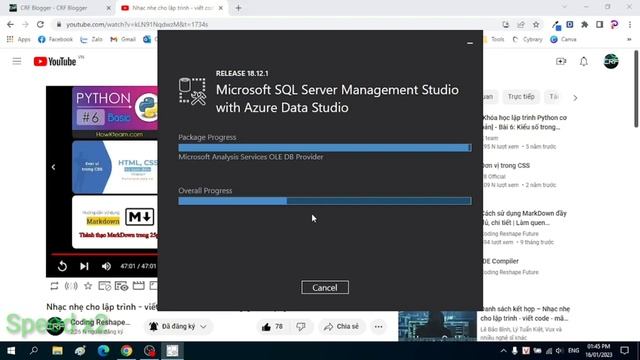
Task: Click the YouTube page scrollbar
Action: coord(636,89)
